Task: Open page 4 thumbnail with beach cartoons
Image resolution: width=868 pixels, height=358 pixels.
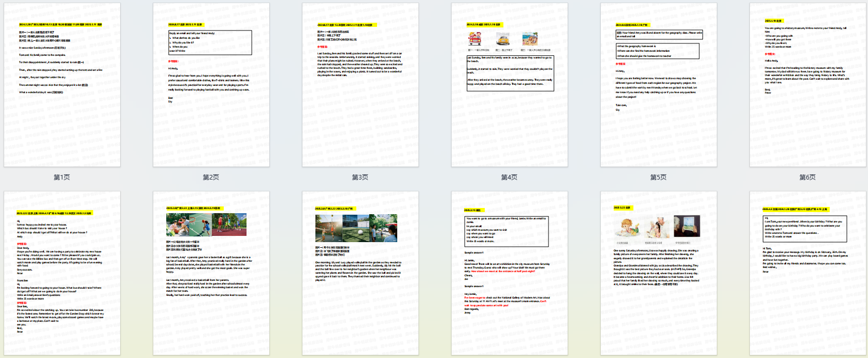Action: click(510, 85)
